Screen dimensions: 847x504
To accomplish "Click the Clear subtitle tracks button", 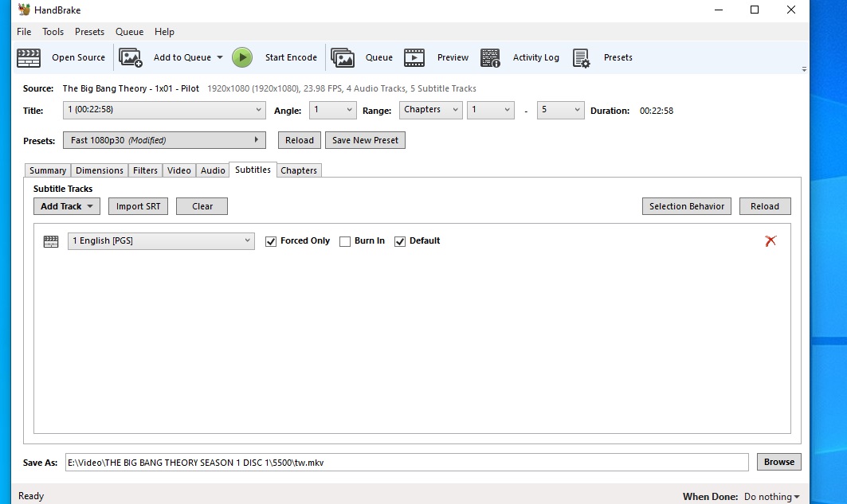I will [202, 206].
